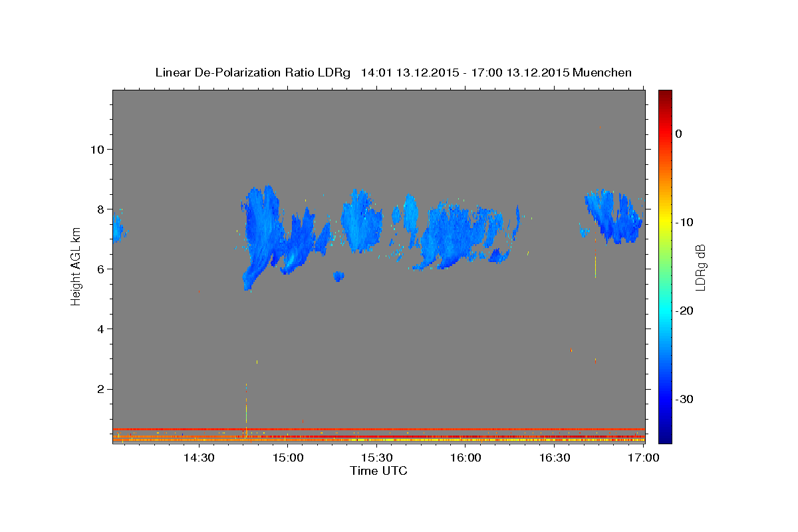Click the 'Muenchen' location label in title
The image size is (798, 532).
pos(603,72)
